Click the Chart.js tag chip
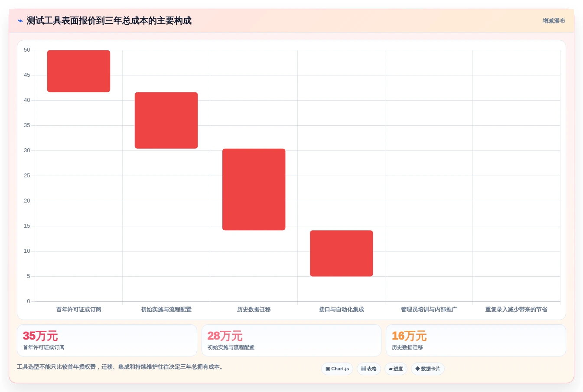The image size is (583, 392). click(337, 369)
